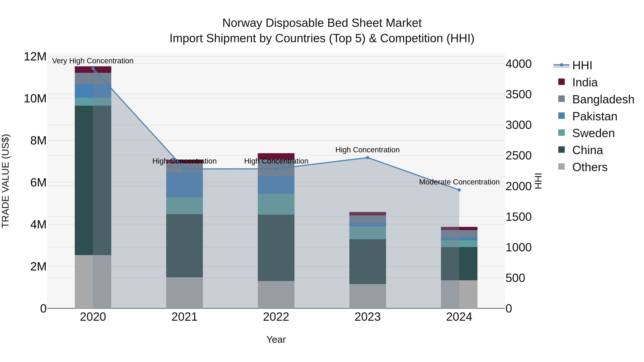Toggle India series in legend
644x362 pixels.
578,82
